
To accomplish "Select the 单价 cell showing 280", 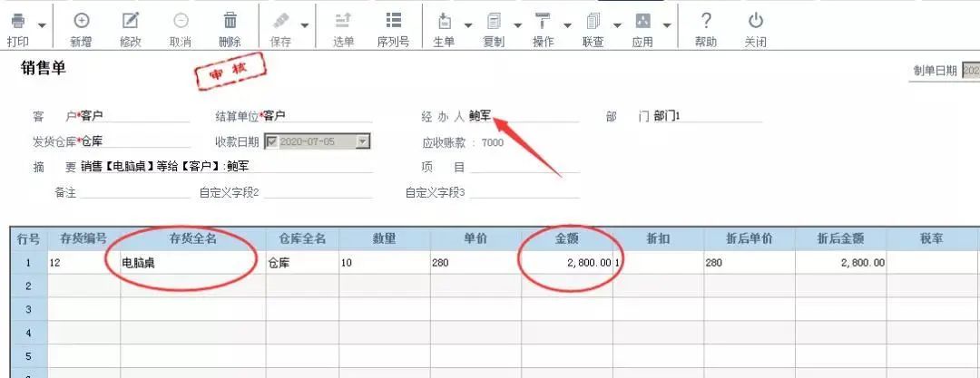I will [475, 262].
